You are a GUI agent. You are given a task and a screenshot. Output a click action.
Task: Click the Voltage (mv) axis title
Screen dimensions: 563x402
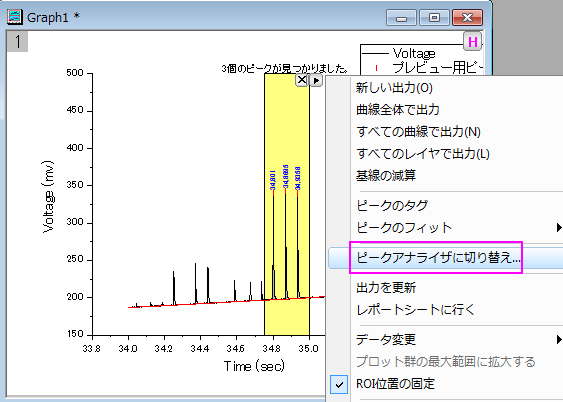point(48,197)
